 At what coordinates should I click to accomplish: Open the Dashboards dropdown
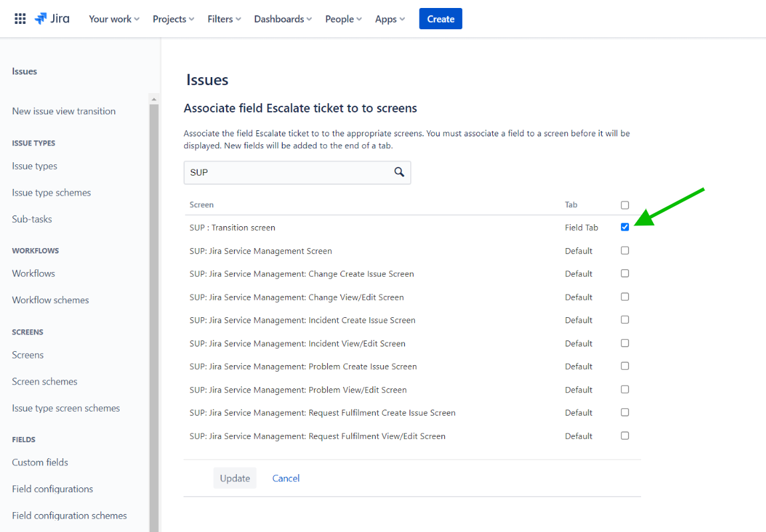coord(283,19)
